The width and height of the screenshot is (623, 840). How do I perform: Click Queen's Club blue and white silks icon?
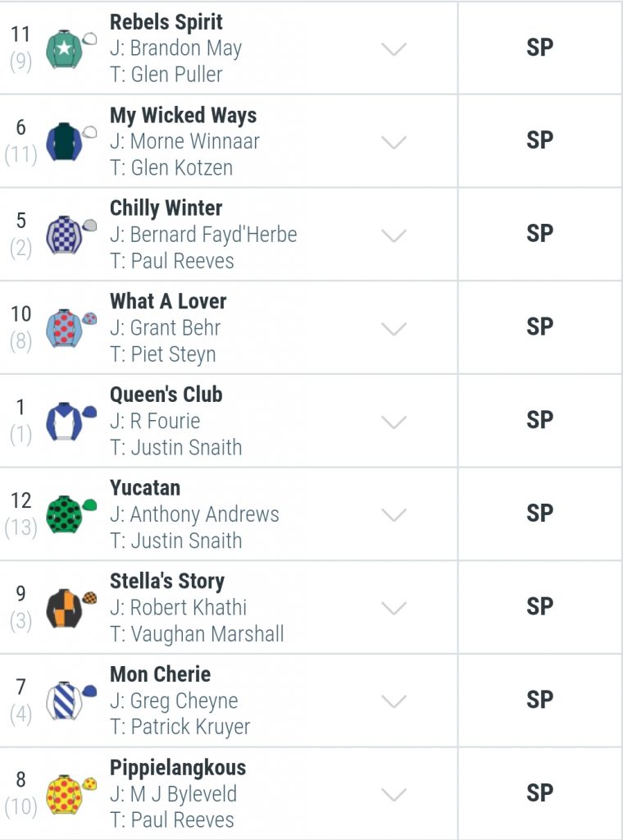coord(70,421)
